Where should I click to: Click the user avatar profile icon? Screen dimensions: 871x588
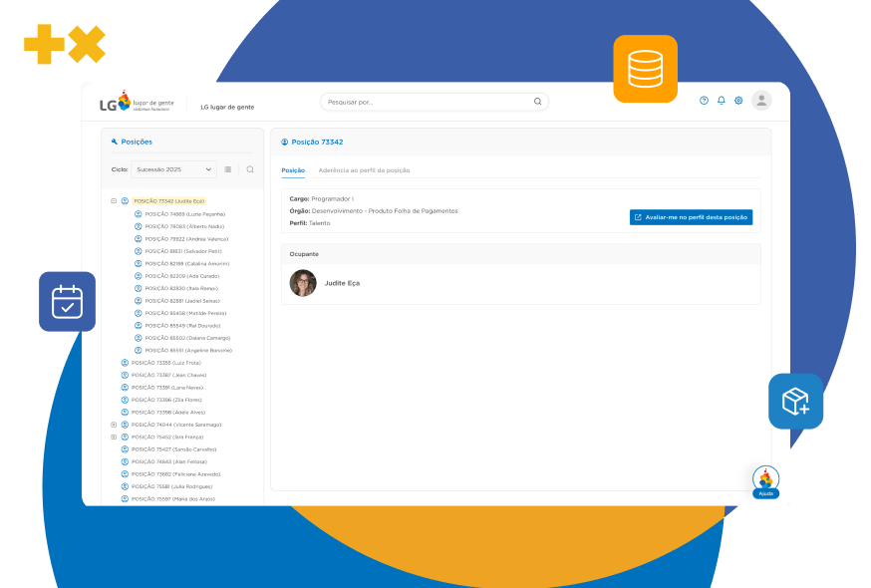[761, 101]
